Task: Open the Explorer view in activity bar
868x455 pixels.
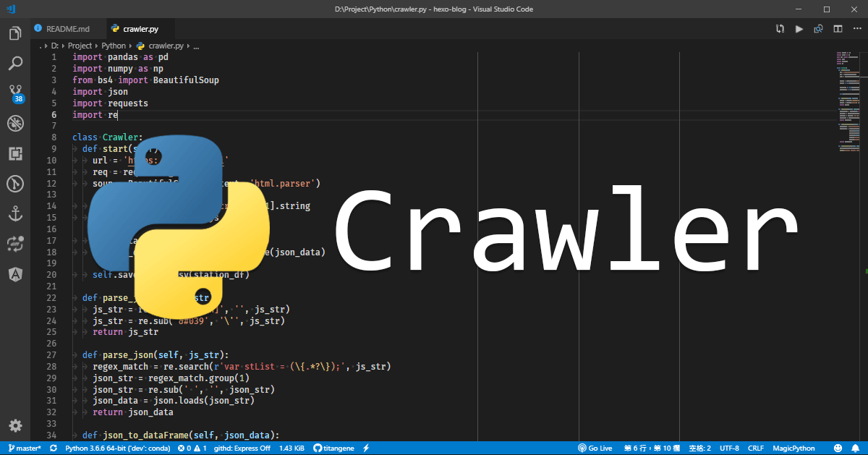Action: pyautogui.click(x=15, y=33)
